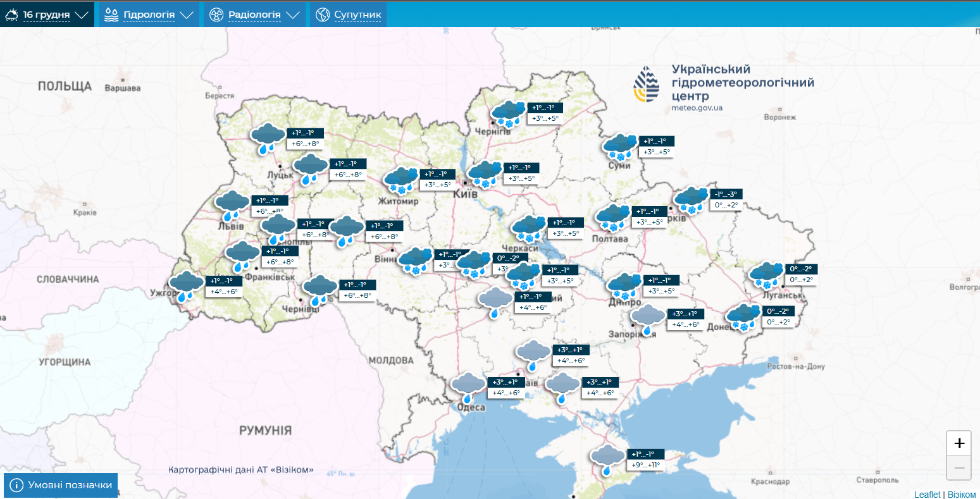Select the rain cloud icon above Одеса
The image size is (980, 499).
click(468, 388)
